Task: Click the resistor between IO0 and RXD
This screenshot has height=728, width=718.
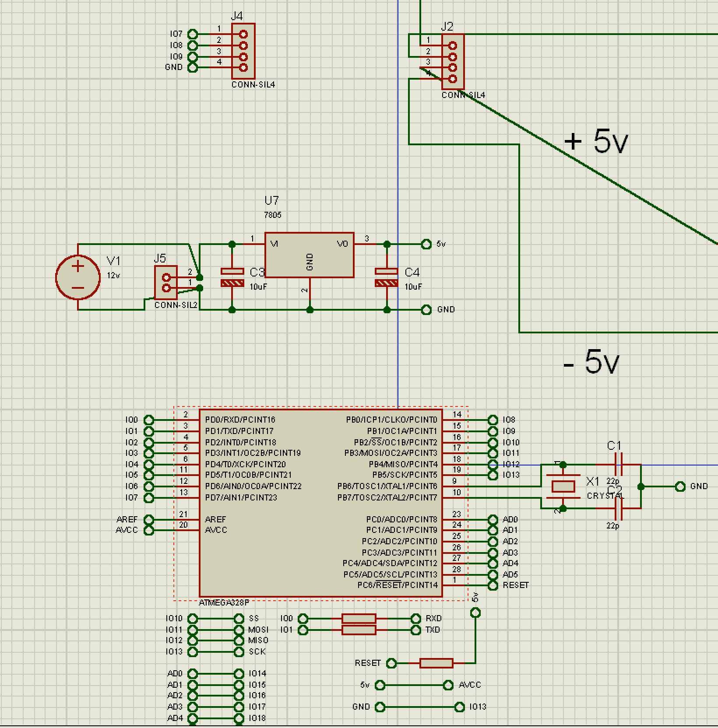Action: (359, 619)
